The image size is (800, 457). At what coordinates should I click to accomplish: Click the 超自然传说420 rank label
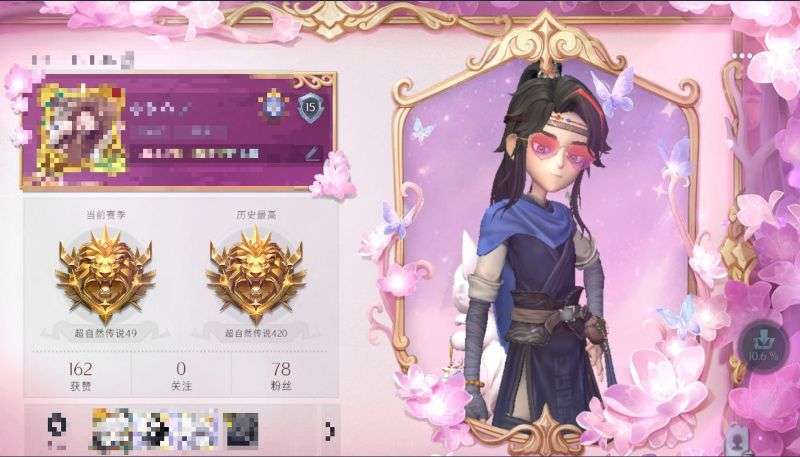coord(256,334)
